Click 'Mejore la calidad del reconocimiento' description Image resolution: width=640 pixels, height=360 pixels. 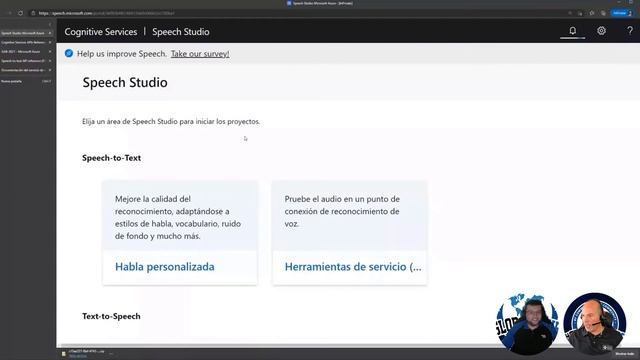tap(178, 218)
